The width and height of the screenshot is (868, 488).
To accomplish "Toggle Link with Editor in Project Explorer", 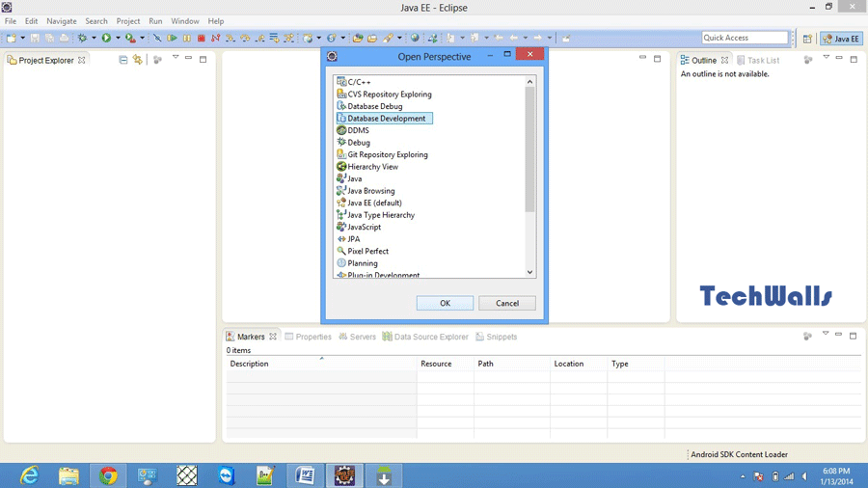I will pyautogui.click(x=137, y=60).
